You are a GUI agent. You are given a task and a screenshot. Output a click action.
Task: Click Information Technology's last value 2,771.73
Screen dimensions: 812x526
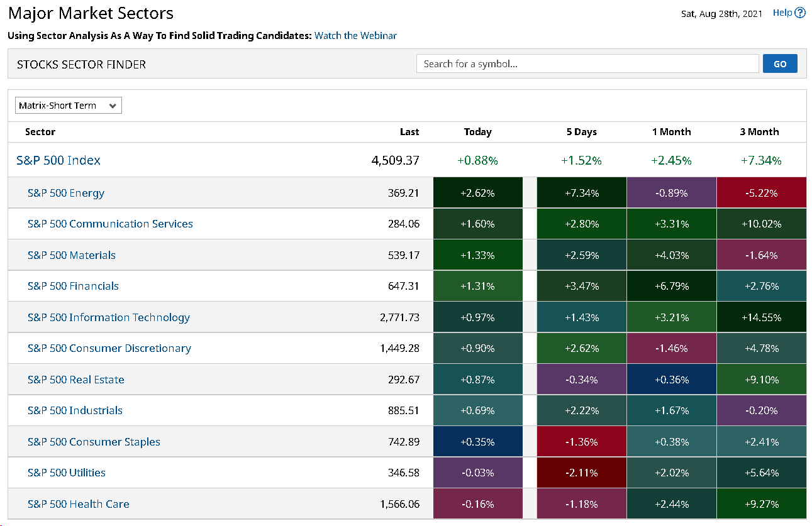point(399,317)
